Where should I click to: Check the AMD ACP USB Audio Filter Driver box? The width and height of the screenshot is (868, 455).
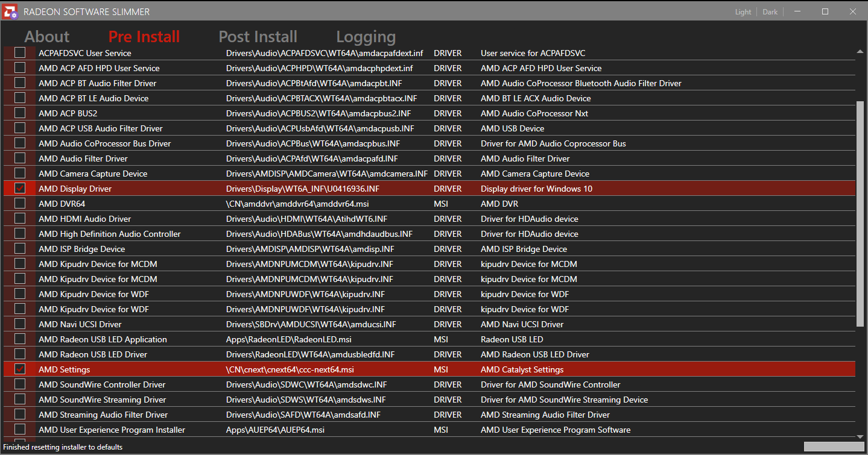20,128
